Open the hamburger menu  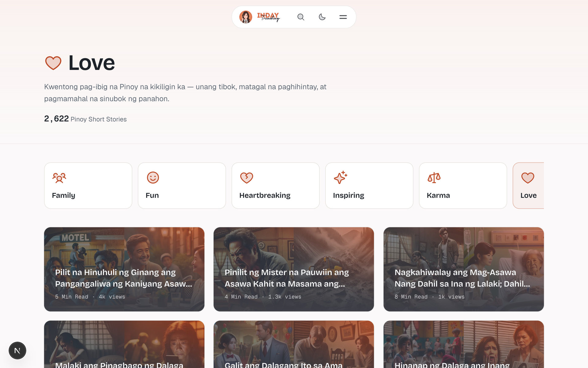(x=343, y=17)
